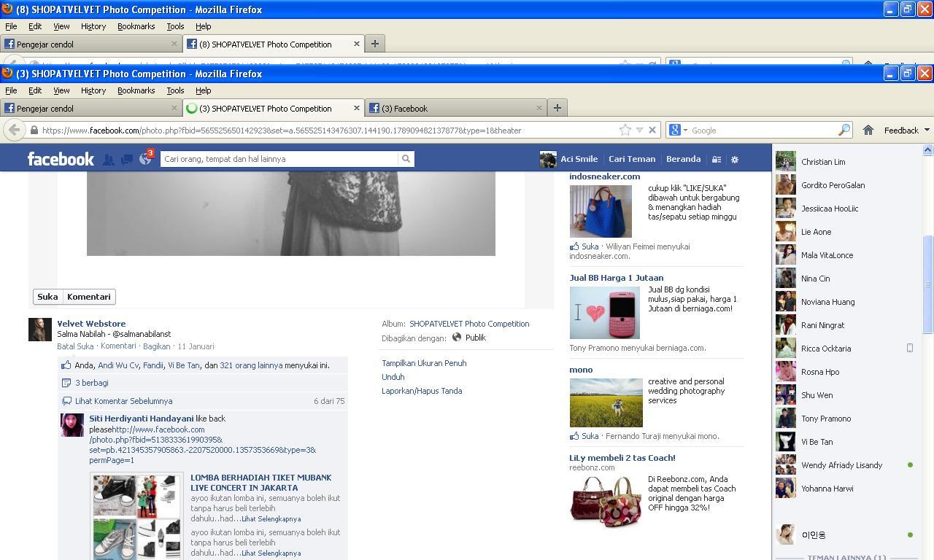
Task: Click Tampilkan Ukuran Penuh link
Action: point(424,363)
